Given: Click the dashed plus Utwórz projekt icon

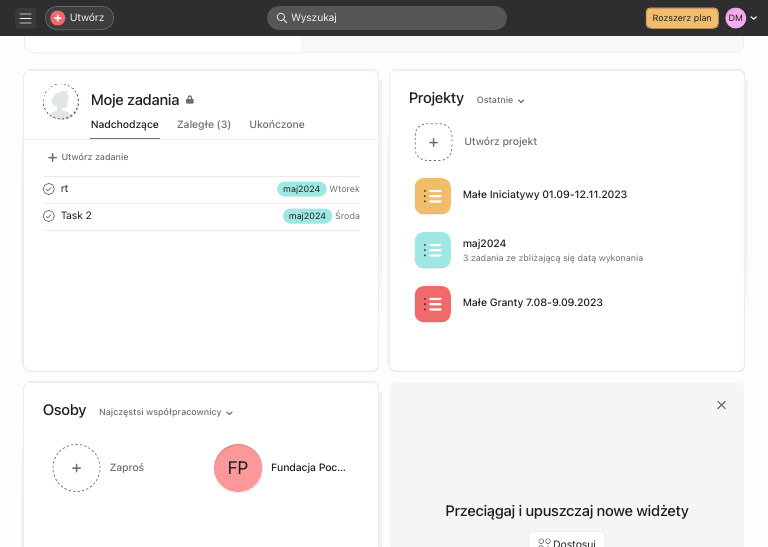Looking at the screenshot, I should pyautogui.click(x=433, y=142).
